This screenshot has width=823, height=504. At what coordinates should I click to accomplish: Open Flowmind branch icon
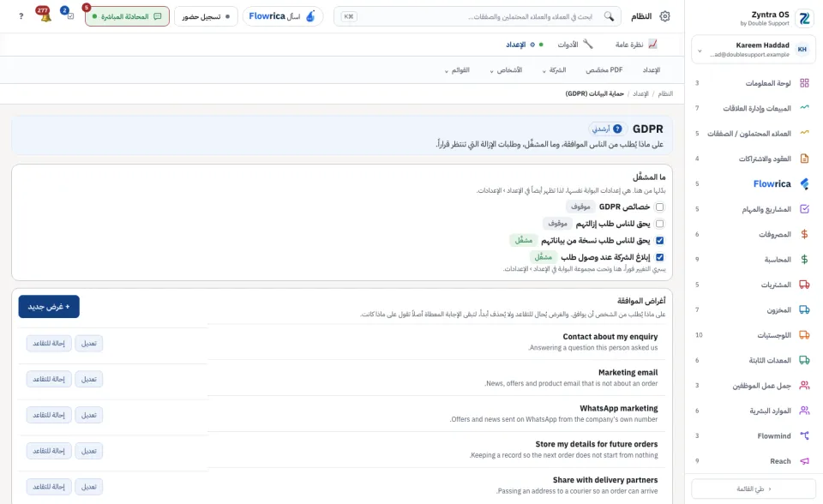(x=804, y=435)
